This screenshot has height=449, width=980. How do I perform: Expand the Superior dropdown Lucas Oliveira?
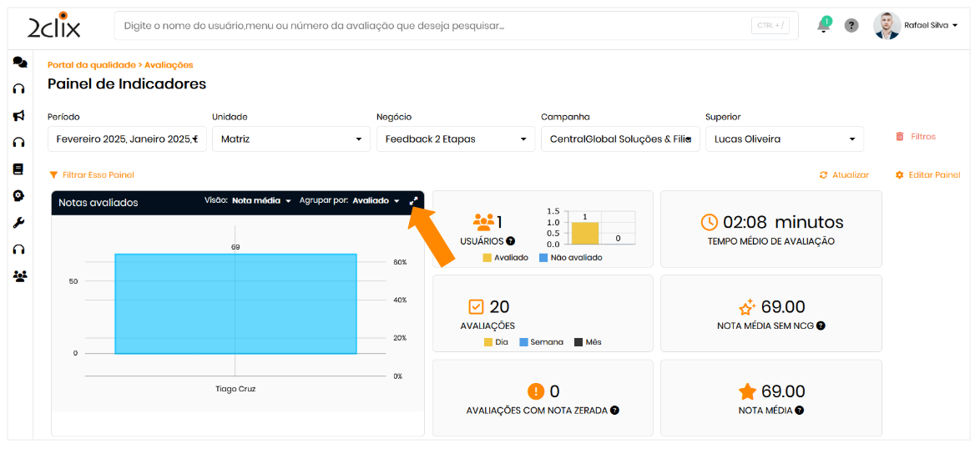point(784,139)
